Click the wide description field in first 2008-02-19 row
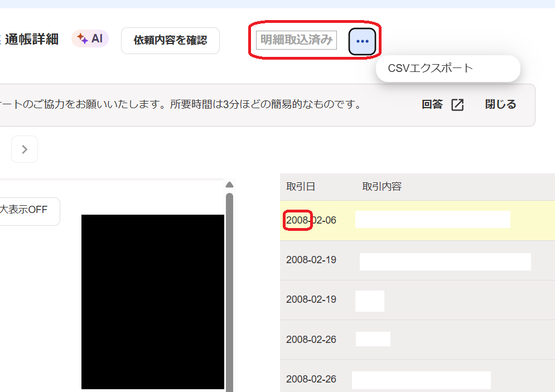 click(445, 262)
